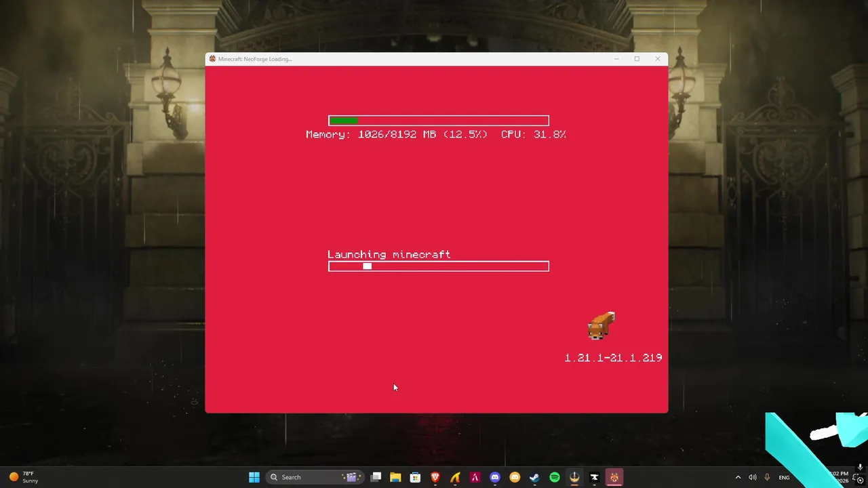This screenshot has width=868, height=488.
Task: Maximize the Minecraft NeoForge Loading window
Action: point(637,59)
